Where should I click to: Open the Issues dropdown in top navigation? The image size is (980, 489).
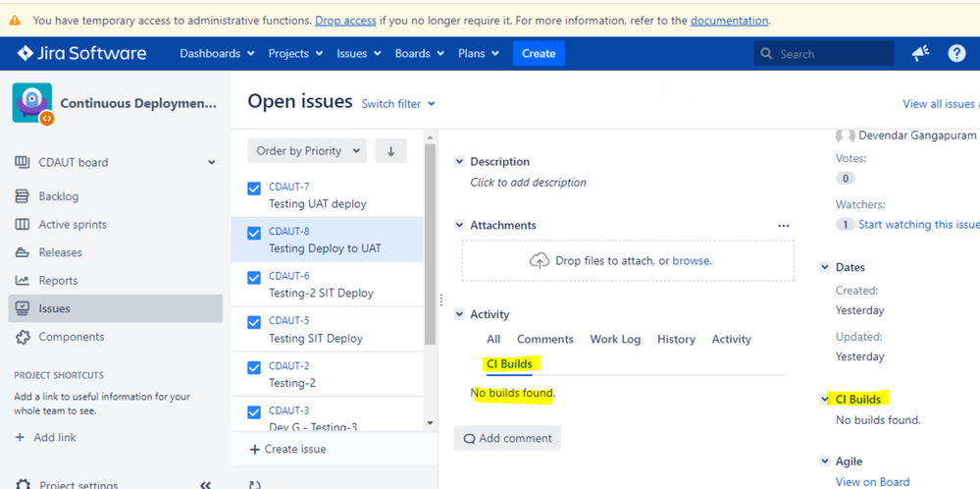point(359,53)
